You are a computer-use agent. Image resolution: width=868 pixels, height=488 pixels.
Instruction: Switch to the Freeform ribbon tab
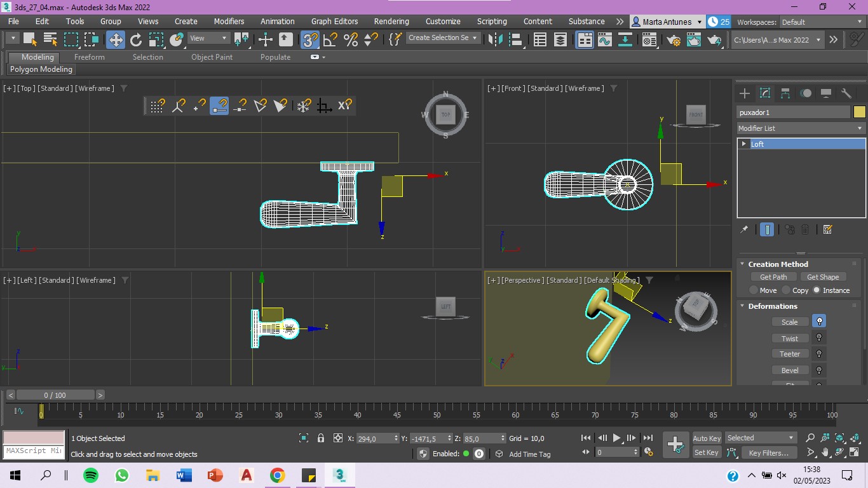89,57
